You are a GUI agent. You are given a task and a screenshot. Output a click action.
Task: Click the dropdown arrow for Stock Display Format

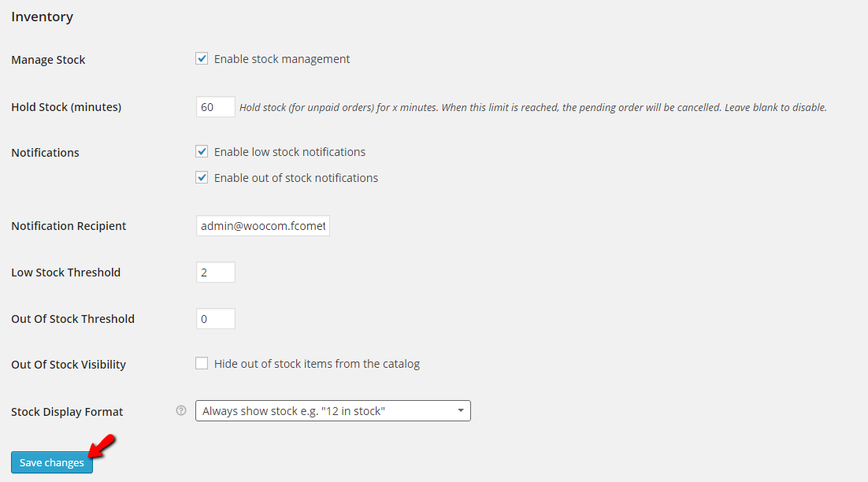460,410
